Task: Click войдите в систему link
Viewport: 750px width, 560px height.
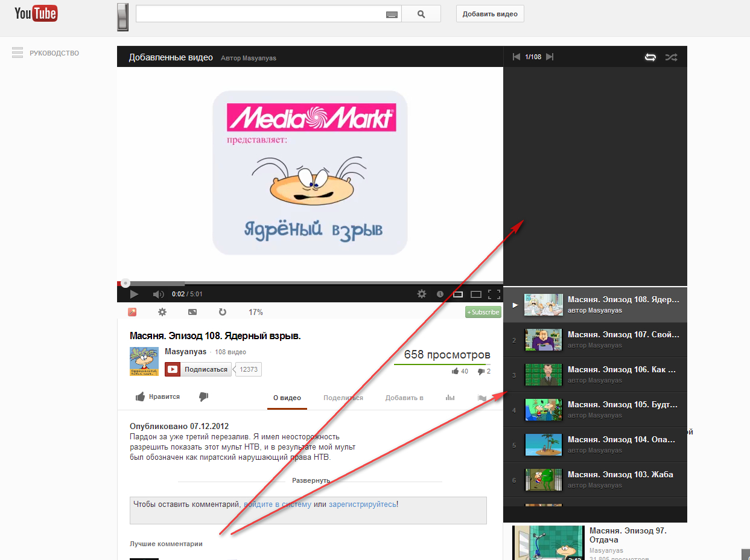Action: point(278,504)
